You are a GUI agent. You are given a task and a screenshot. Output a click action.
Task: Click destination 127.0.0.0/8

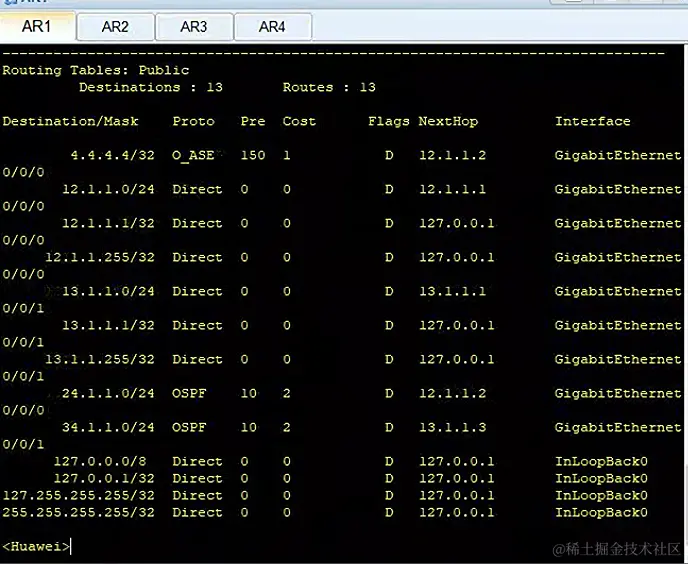[100, 462]
